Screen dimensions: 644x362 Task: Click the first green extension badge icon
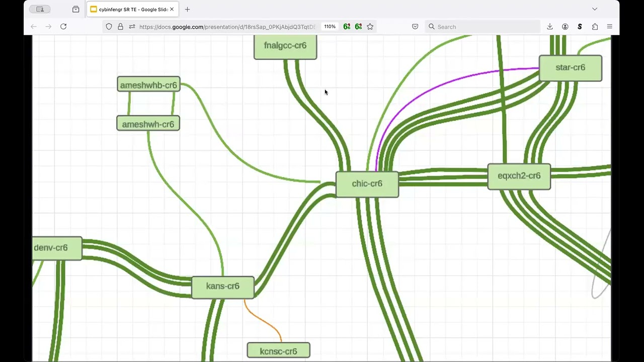[347, 27]
